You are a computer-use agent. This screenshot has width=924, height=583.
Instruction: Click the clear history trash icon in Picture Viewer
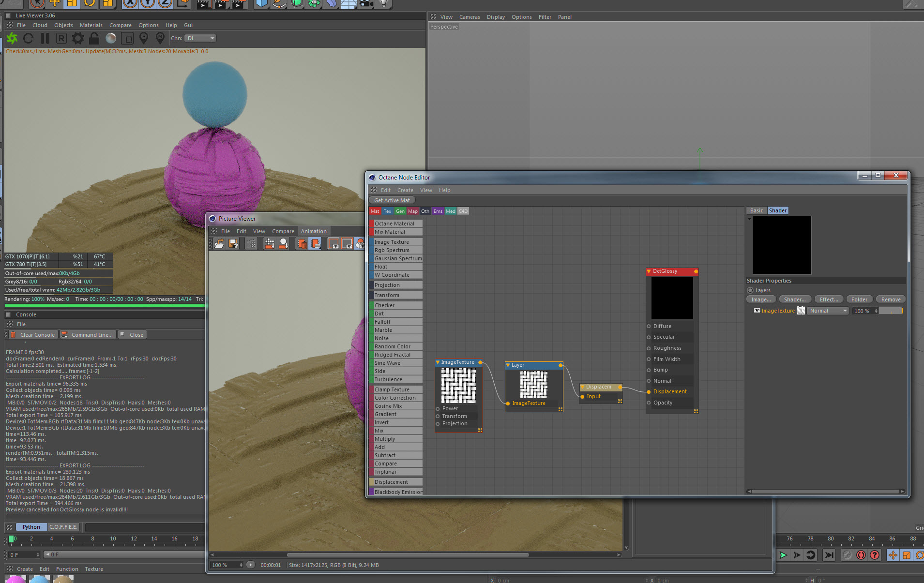tap(302, 244)
